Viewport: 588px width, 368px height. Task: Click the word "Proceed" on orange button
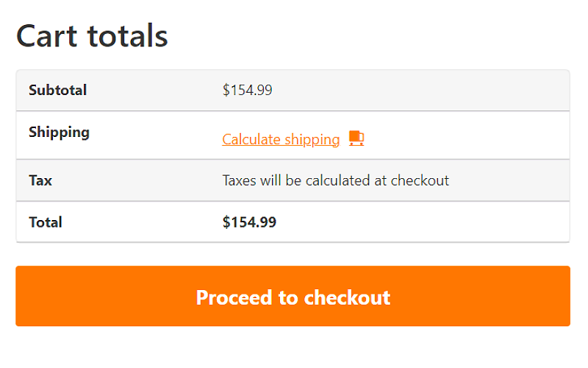[x=233, y=297]
